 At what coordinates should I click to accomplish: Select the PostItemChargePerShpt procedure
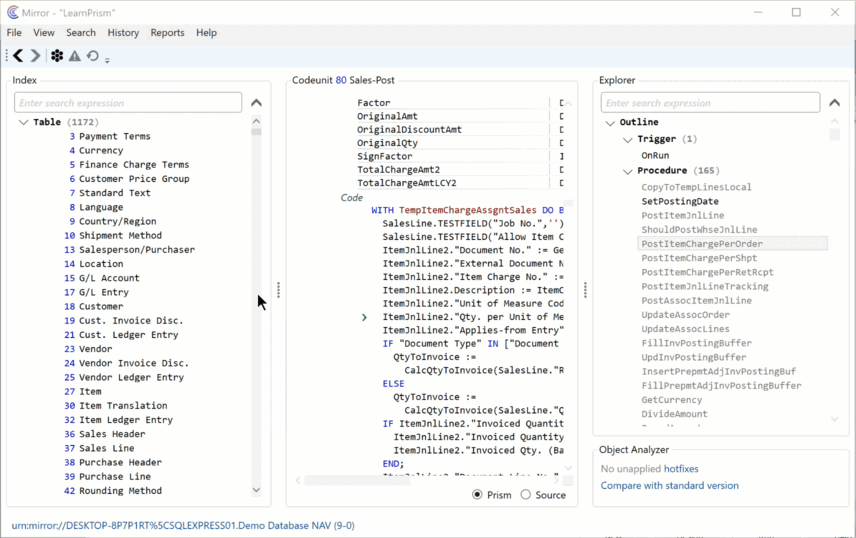pos(699,258)
